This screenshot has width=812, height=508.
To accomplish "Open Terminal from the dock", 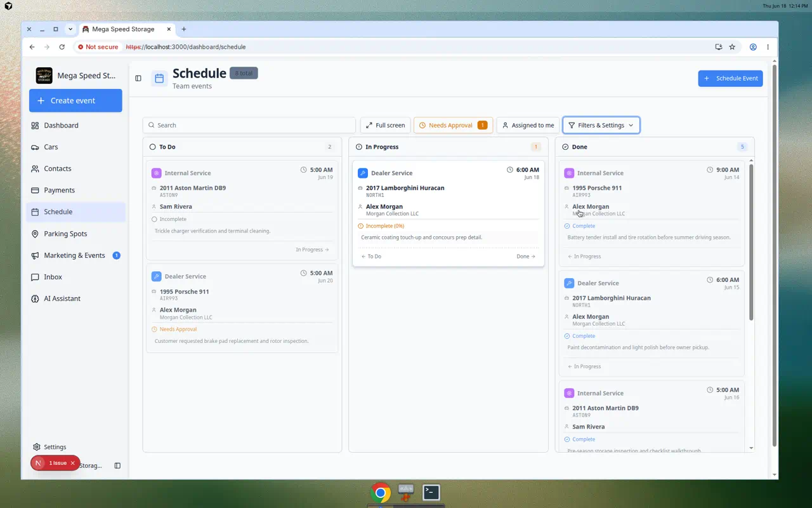I will coord(431,492).
